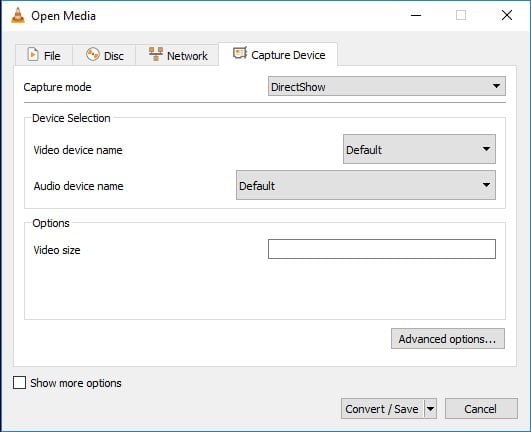
Task: Open the File tab
Action: [x=44, y=55]
